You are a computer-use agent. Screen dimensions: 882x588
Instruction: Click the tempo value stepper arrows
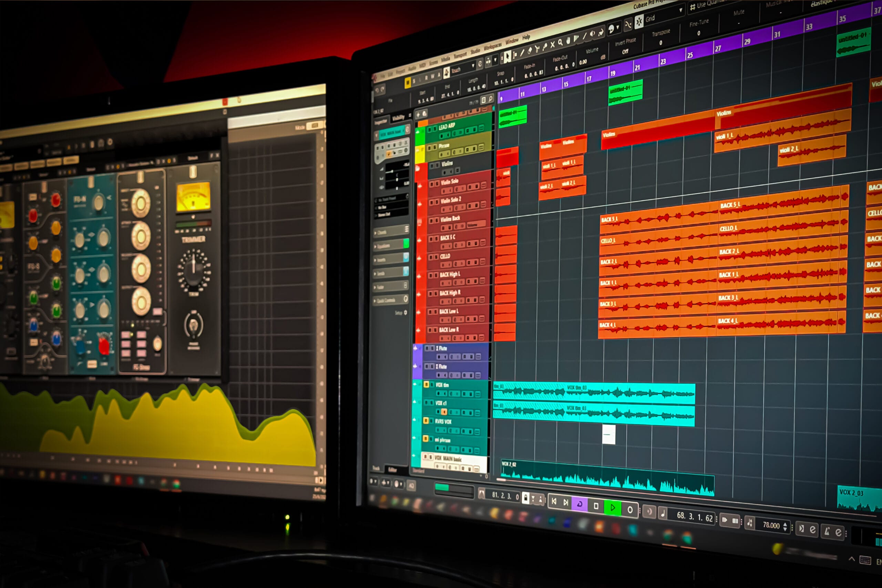tap(785, 526)
